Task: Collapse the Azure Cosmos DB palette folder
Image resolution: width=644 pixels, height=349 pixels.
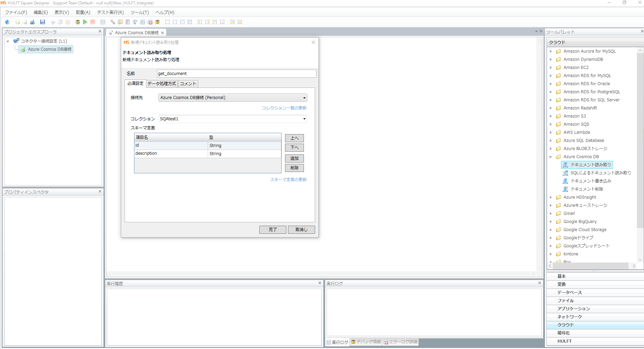Action: point(551,157)
